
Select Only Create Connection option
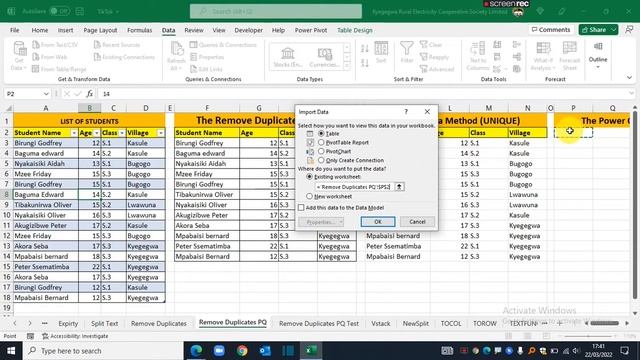(x=321, y=160)
